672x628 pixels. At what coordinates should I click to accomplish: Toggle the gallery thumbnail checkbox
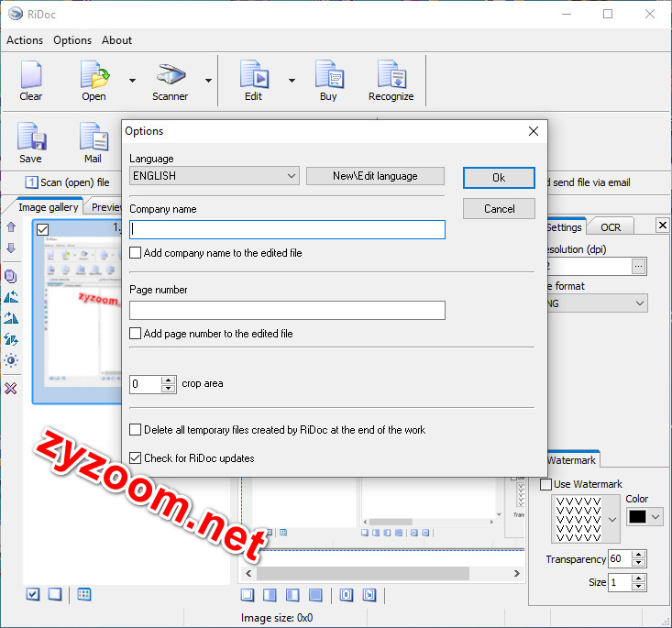42,230
